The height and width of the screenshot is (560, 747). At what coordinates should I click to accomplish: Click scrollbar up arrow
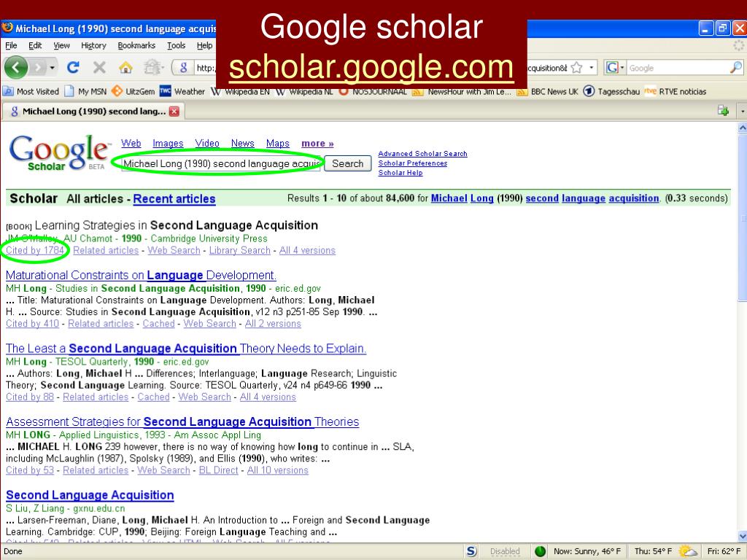742,127
